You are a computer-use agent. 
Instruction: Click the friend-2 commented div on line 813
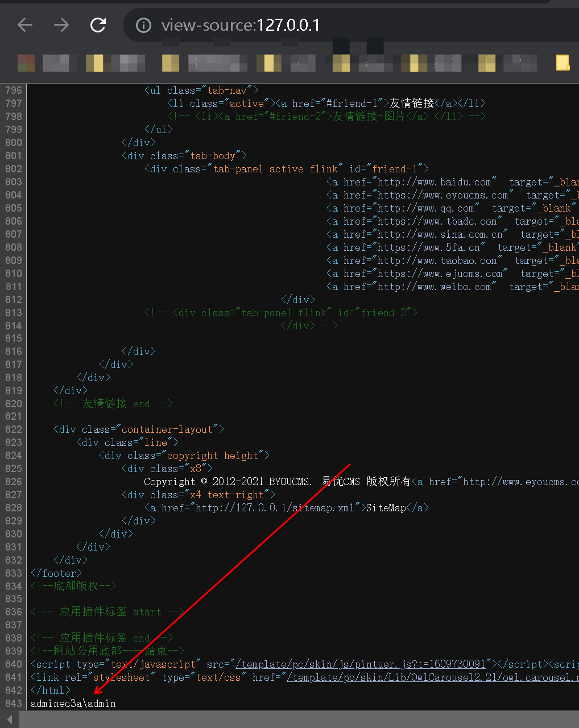tap(281, 313)
